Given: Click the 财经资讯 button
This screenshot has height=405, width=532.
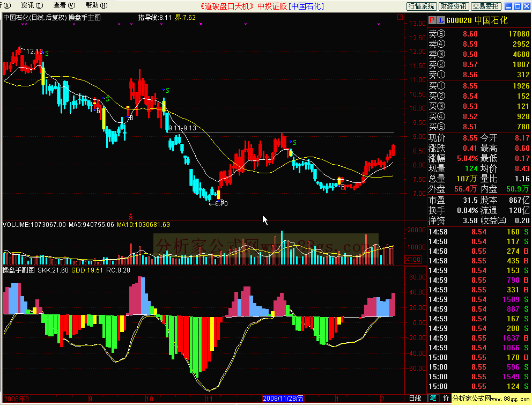Looking at the screenshot, I should click(x=454, y=6).
